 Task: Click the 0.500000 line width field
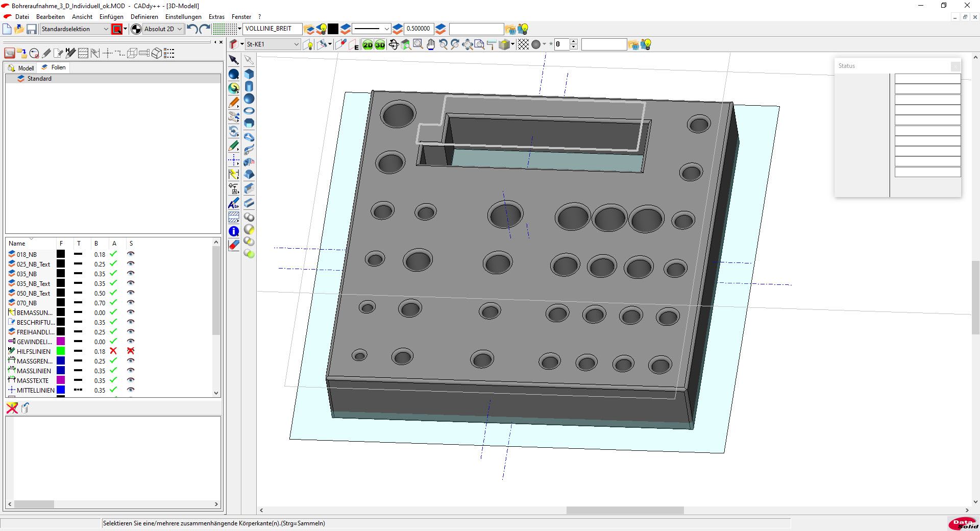tap(419, 29)
